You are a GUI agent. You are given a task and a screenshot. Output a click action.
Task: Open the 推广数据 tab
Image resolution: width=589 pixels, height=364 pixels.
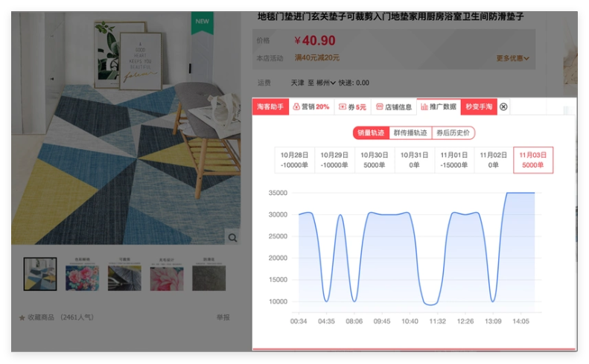(x=439, y=106)
